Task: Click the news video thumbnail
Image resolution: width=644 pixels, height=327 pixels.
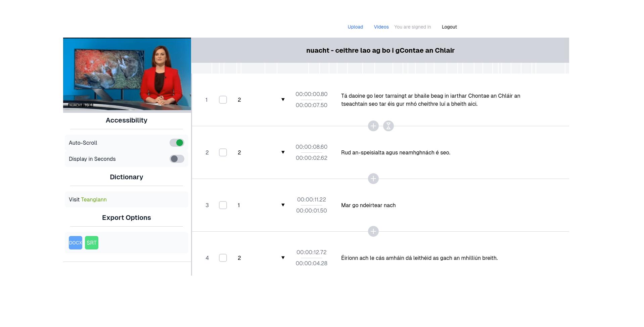Action: tap(127, 74)
